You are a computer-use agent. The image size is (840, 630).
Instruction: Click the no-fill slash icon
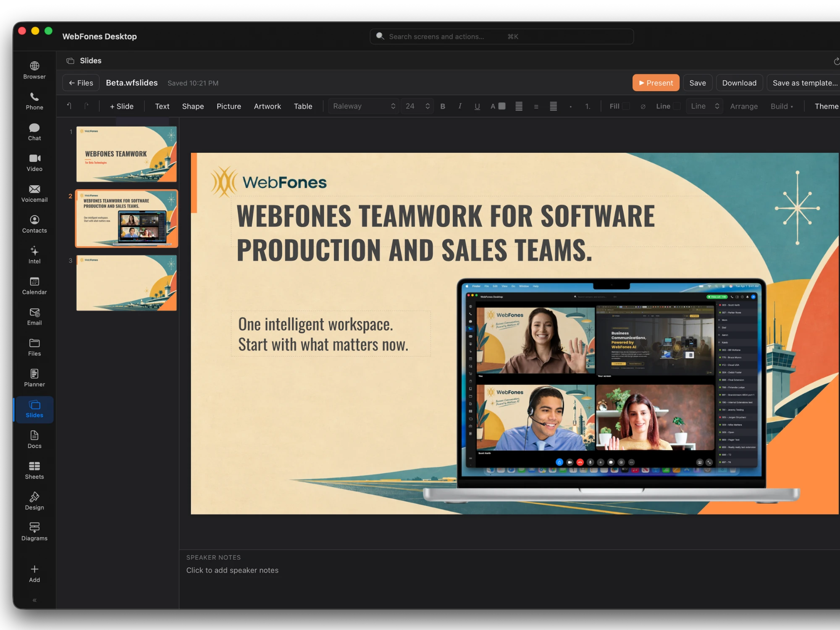click(x=643, y=106)
